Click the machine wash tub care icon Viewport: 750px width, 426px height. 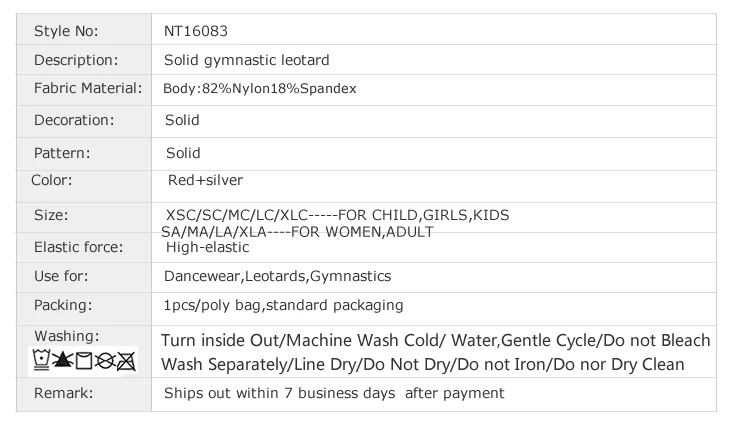click(42, 360)
